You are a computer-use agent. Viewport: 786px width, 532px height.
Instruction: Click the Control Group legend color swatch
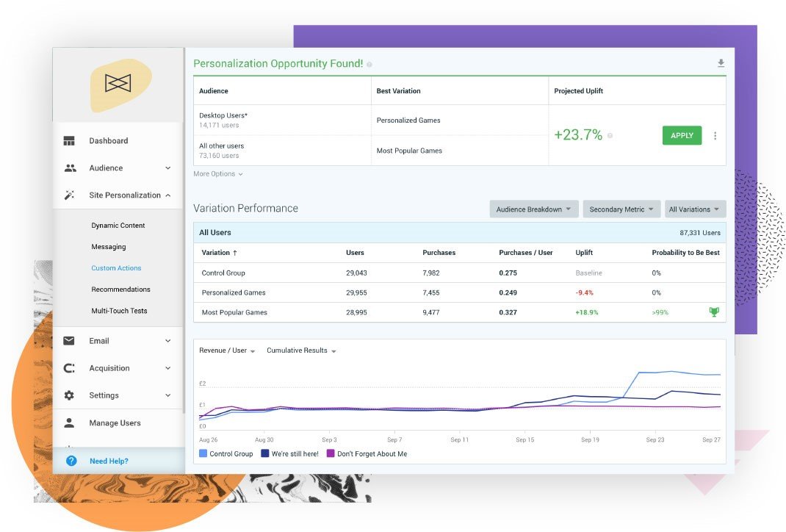click(x=203, y=453)
